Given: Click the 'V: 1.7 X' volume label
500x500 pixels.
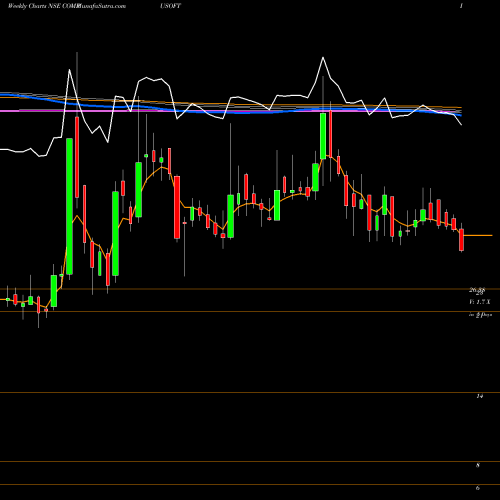Looking at the screenshot, I should (480, 302).
